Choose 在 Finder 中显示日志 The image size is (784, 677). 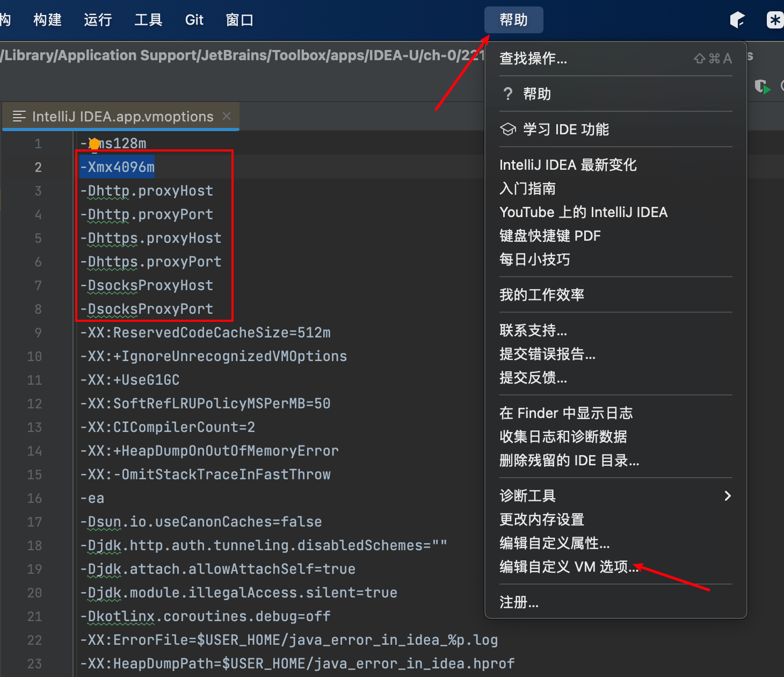point(616,413)
